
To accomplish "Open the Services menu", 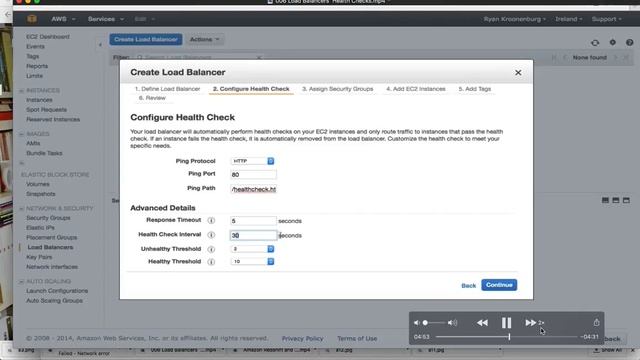I will pyautogui.click(x=106, y=19).
